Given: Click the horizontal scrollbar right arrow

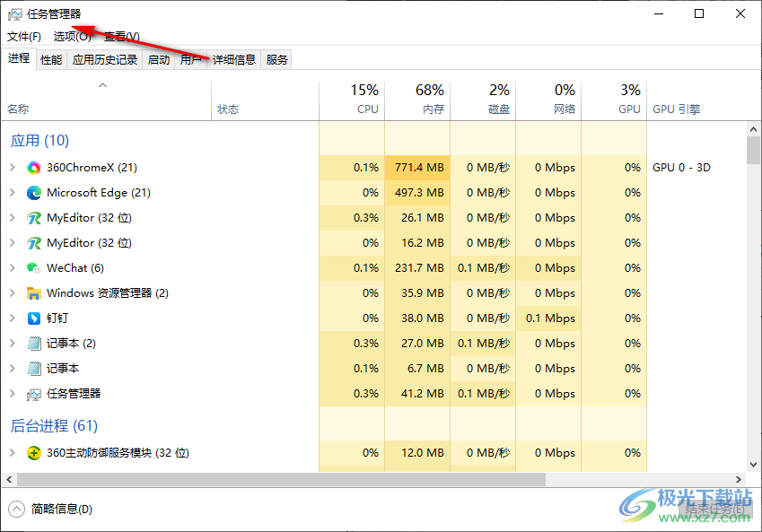Looking at the screenshot, I should click(x=739, y=480).
